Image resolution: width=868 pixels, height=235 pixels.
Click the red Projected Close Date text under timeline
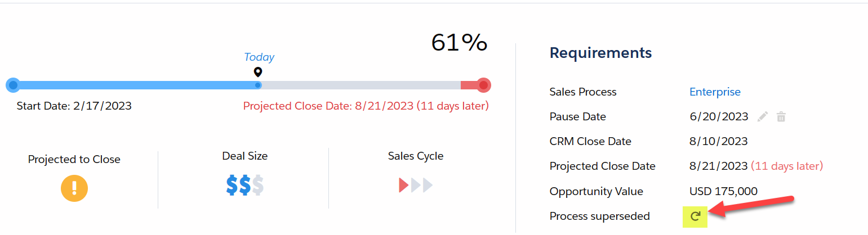(x=366, y=106)
